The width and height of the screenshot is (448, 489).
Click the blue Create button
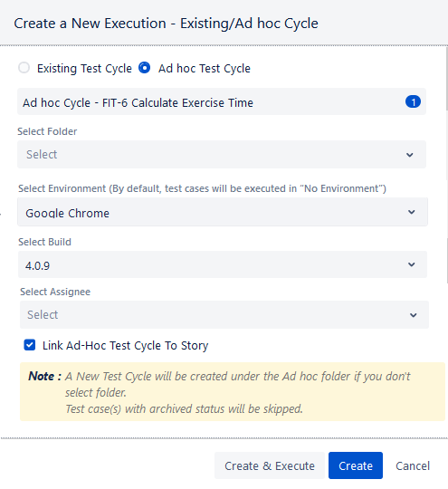pyautogui.click(x=356, y=465)
